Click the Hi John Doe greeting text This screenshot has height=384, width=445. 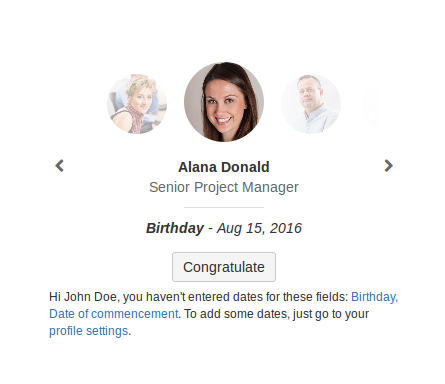pyautogui.click(x=83, y=297)
